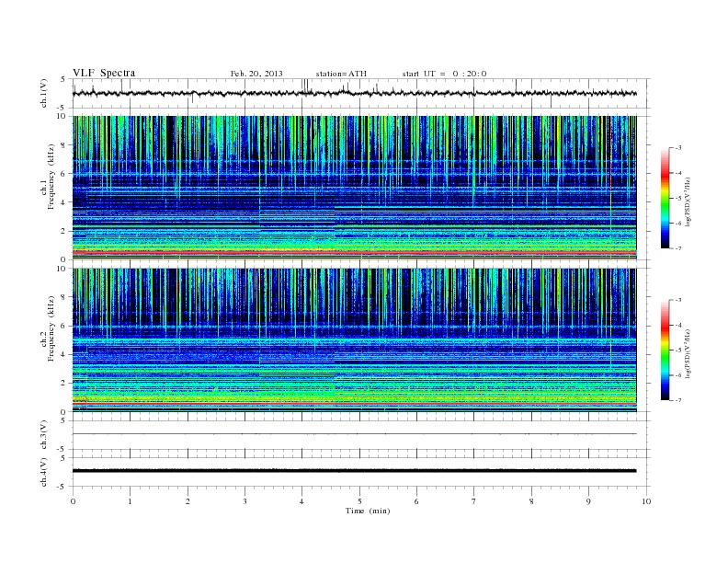Click the "4" kHz tick on ch.1 spectrogram

pyautogui.click(x=63, y=202)
